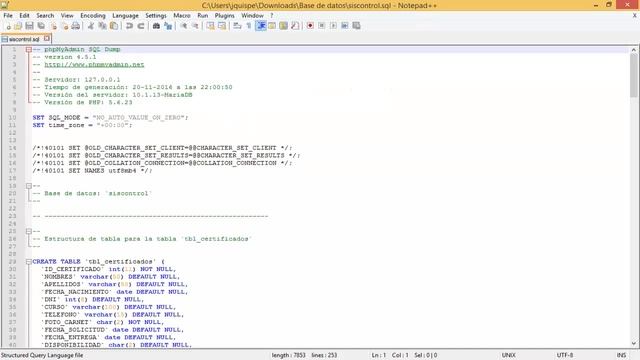Stop macro recording in the toolbar
This screenshot has width=640, height=360.
(x=322, y=26)
